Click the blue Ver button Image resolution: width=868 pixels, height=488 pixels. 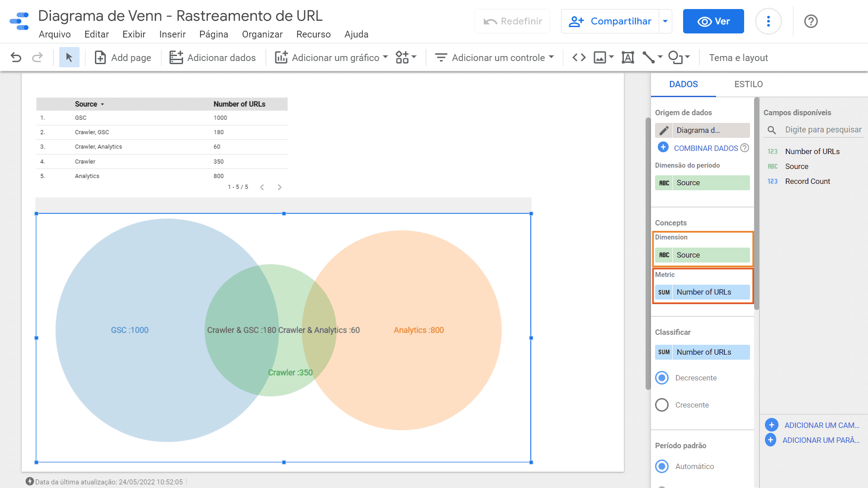[x=713, y=21]
